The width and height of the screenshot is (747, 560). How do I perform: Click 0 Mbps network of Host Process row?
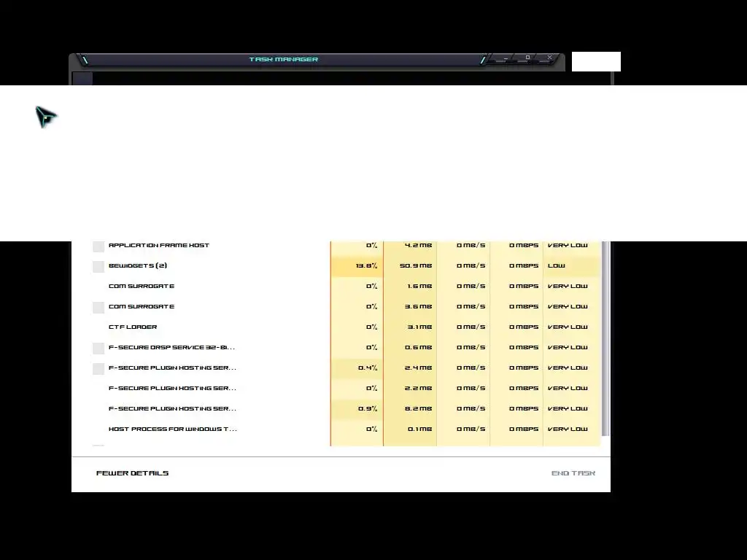point(524,429)
